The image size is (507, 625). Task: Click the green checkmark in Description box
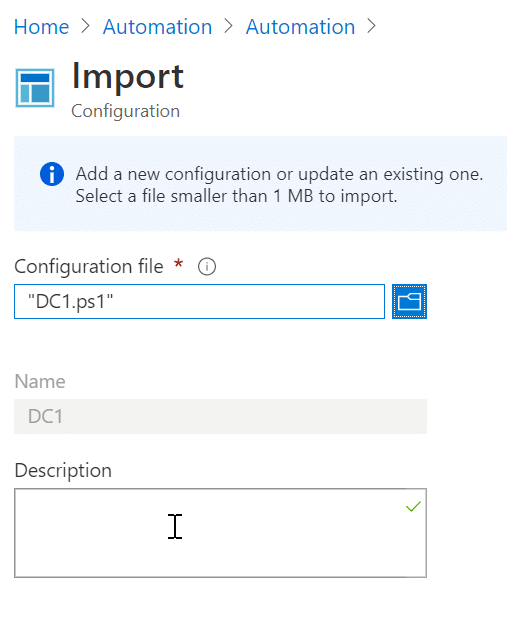413,506
